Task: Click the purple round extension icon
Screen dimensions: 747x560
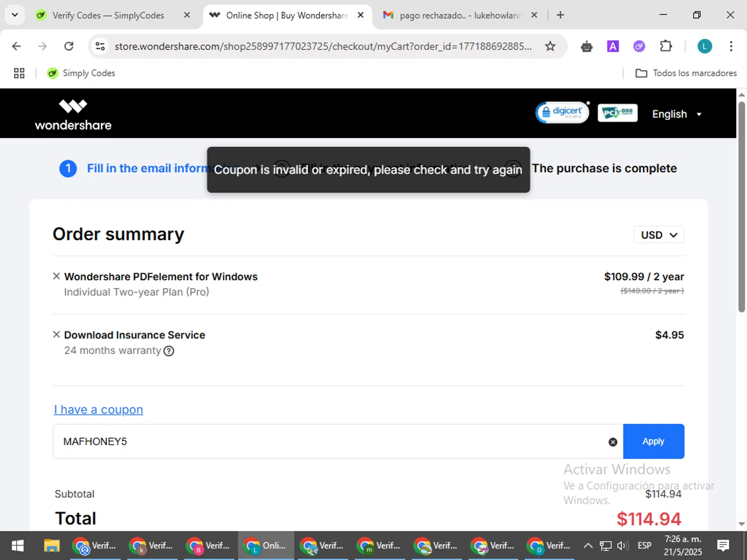Action: pyautogui.click(x=639, y=46)
